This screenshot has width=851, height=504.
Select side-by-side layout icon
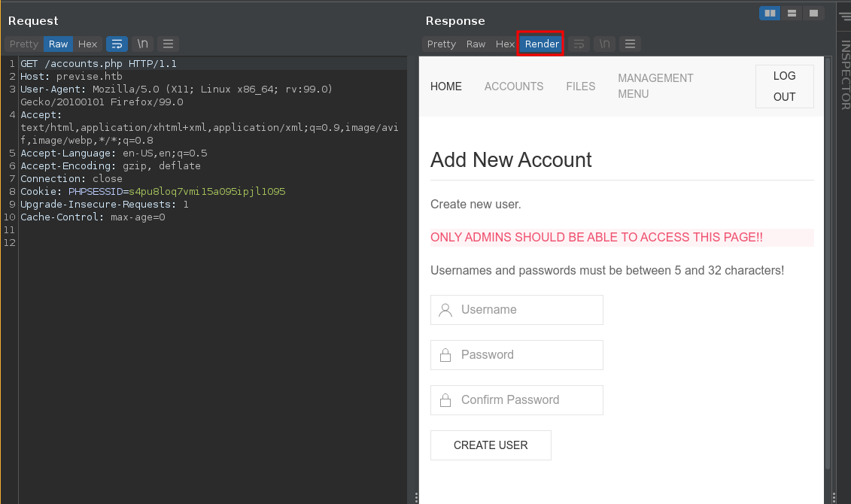769,14
